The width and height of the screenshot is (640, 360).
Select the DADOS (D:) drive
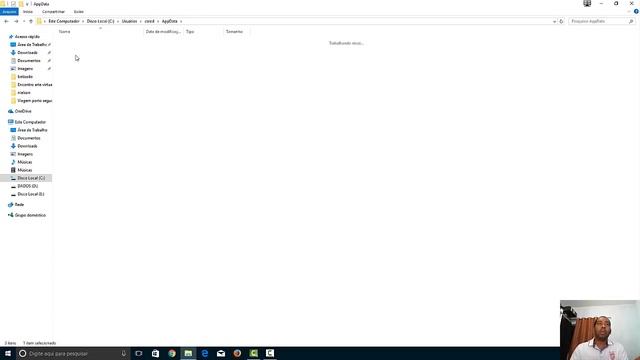tap(27, 186)
